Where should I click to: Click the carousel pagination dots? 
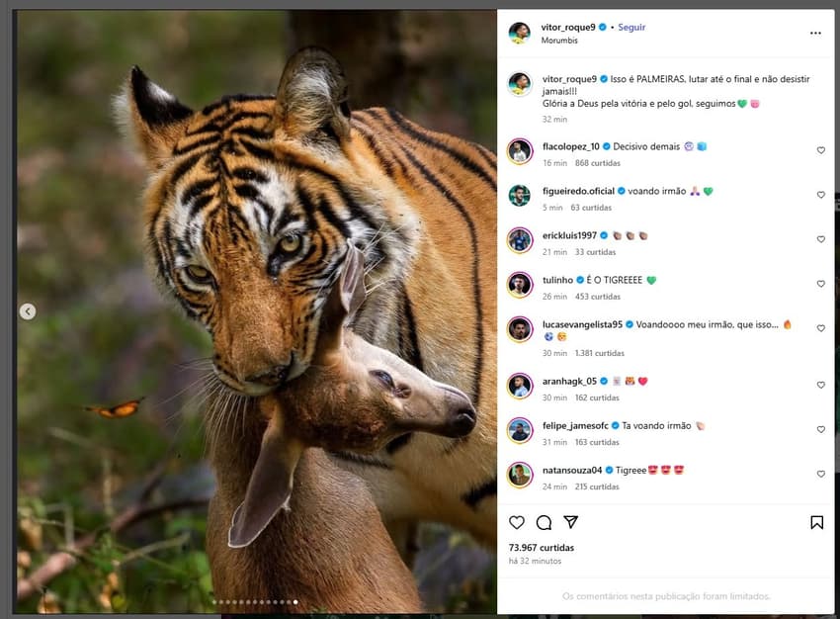click(256, 601)
